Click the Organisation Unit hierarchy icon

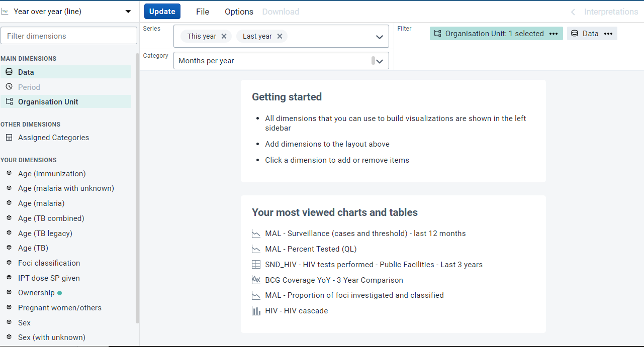(9, 101)
